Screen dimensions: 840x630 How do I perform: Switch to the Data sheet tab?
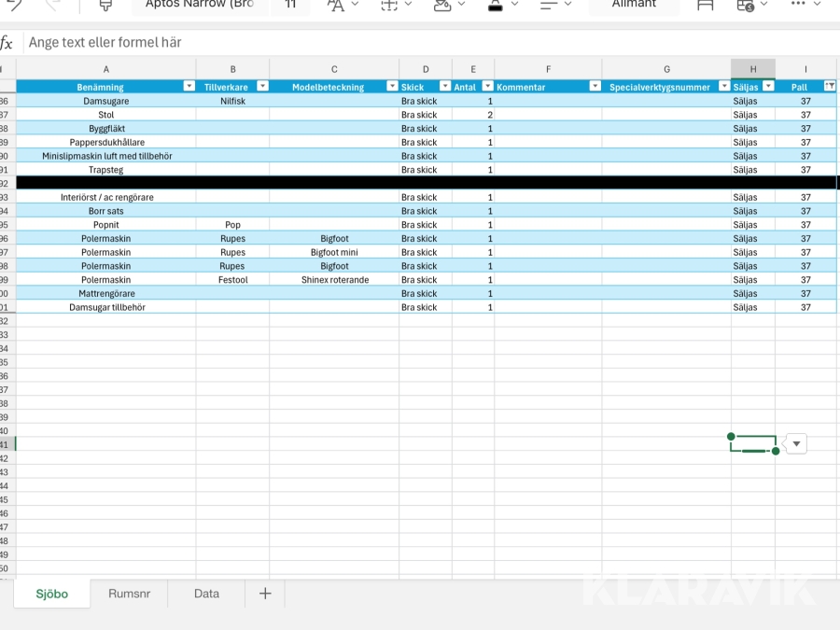coord(206,594)
